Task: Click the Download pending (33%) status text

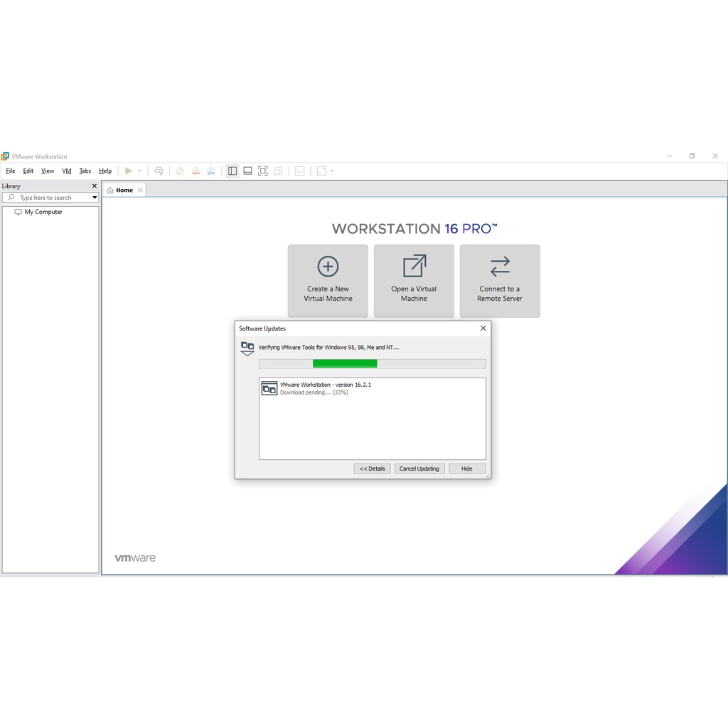Action: [314, 392]
